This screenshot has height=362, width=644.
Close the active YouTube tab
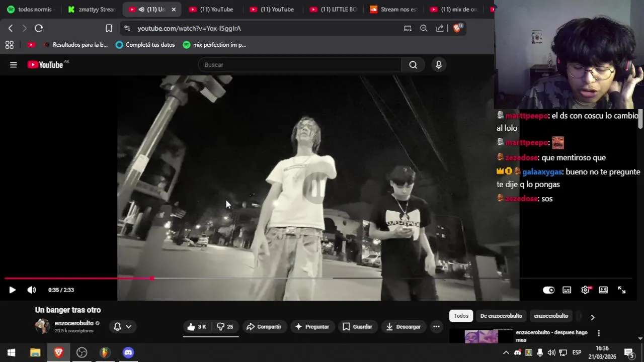pyautogui.click(x=174, y=10)
